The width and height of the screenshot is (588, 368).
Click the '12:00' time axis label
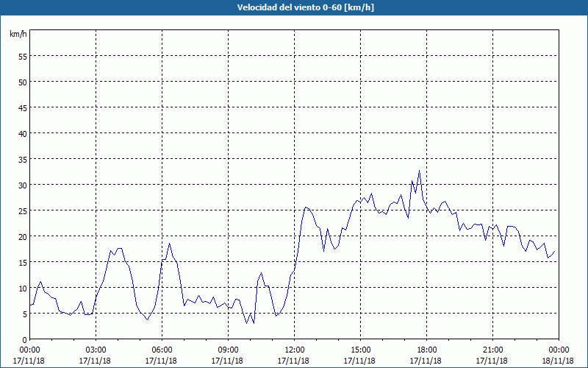pyautogui.click(x=295, y=350)
